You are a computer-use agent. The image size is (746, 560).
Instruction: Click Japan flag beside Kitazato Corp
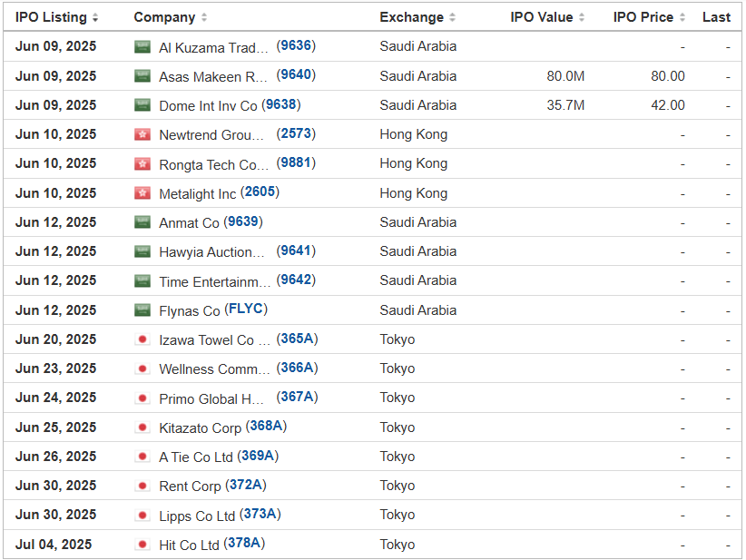[142, 427]
